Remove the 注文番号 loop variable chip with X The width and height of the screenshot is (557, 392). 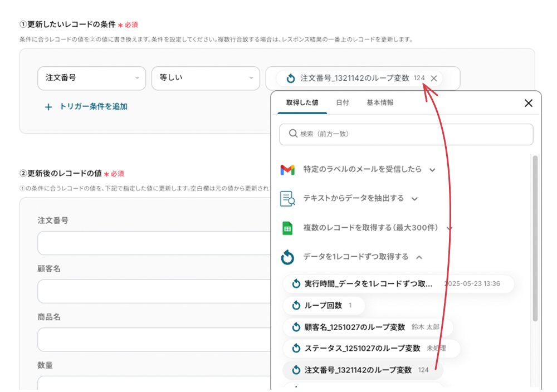(434, 79)
